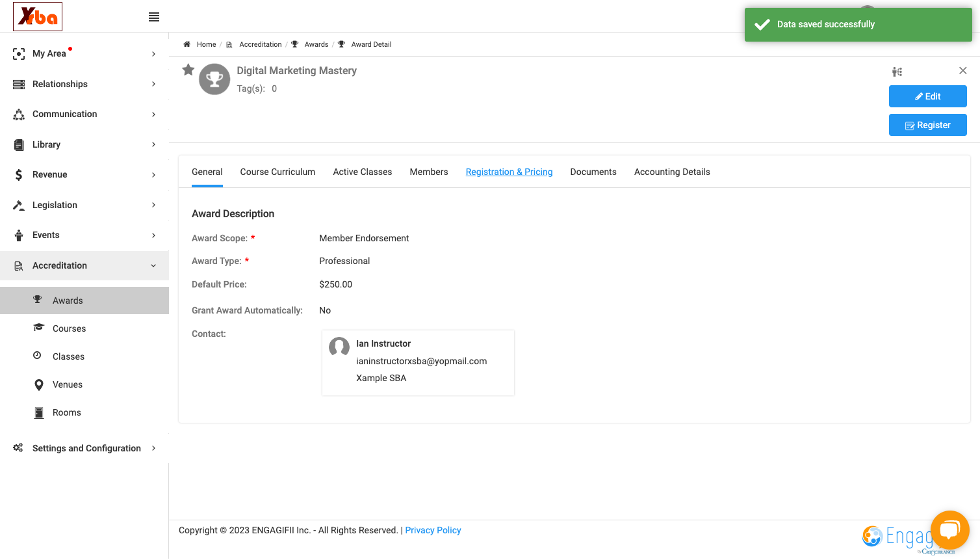
Task: Click the Events sidebar icon
Action: (19, 235)
